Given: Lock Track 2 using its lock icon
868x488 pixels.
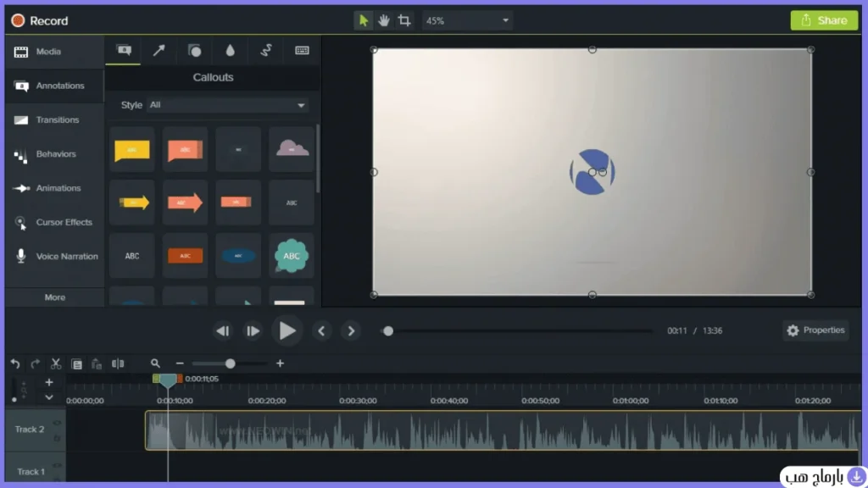Looking at the screenshot, I should click(x=57, y=438).
